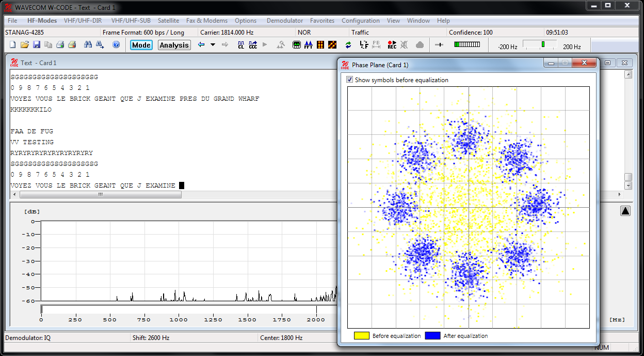
Task: Open the back navigation dropdown arrow
Action: pos(212,45)
